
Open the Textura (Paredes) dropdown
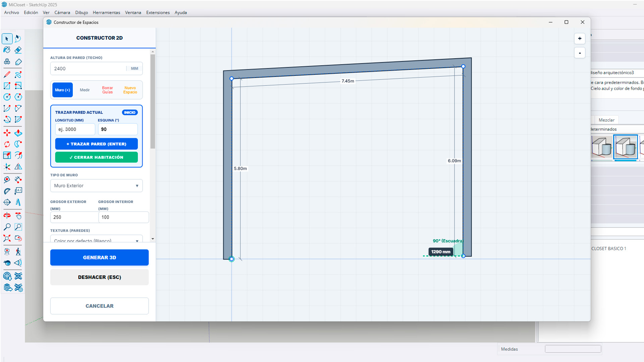96,239
